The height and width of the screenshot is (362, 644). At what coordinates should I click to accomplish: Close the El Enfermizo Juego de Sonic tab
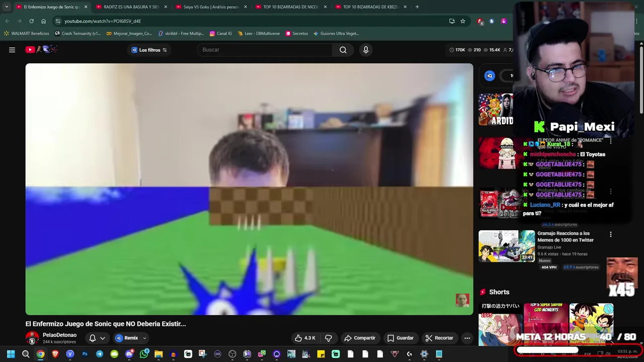(86, 7)
